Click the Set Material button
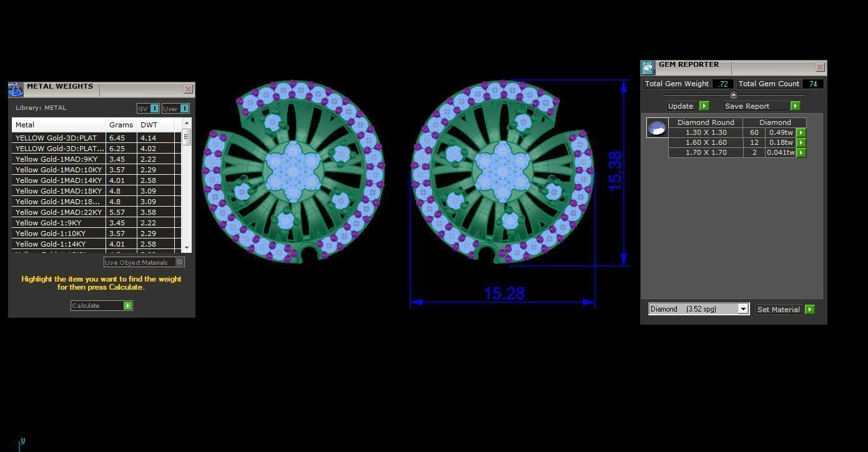The width and height of the screenshot is (868, 452). [x=778, y=310]
